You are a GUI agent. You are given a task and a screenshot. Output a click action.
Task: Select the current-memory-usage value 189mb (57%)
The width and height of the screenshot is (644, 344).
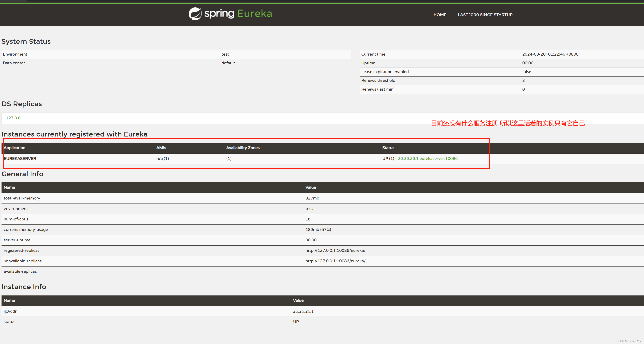pyautogui.click(x=318, y=229)
